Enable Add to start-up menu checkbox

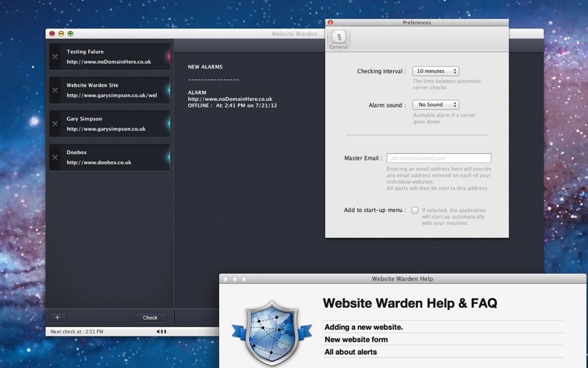[415, 210]
